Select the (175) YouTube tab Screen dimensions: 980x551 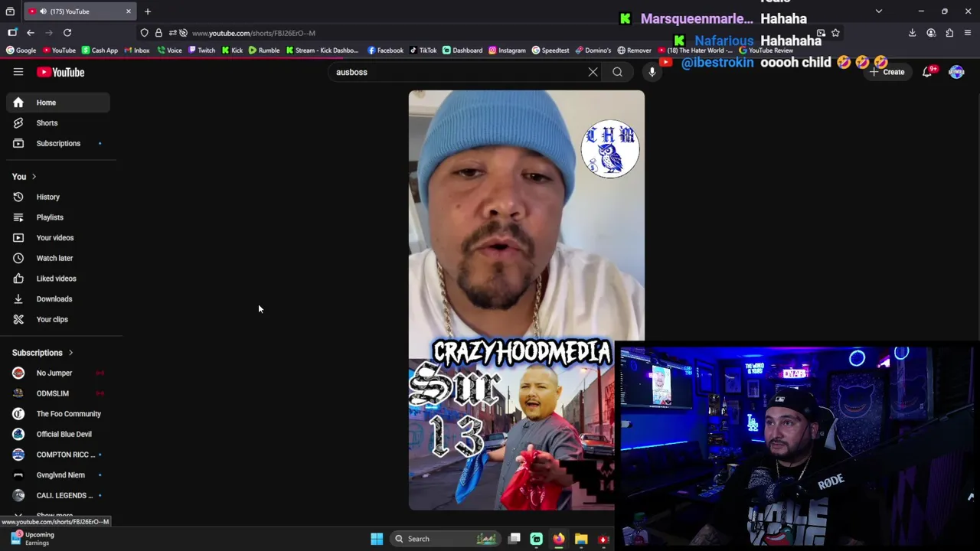coord(80,11)
